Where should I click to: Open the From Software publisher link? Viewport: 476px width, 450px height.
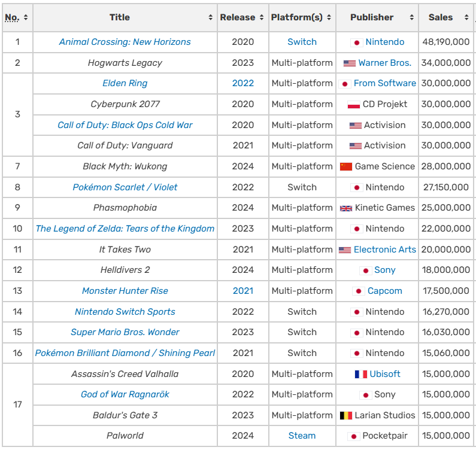point(384,83)
